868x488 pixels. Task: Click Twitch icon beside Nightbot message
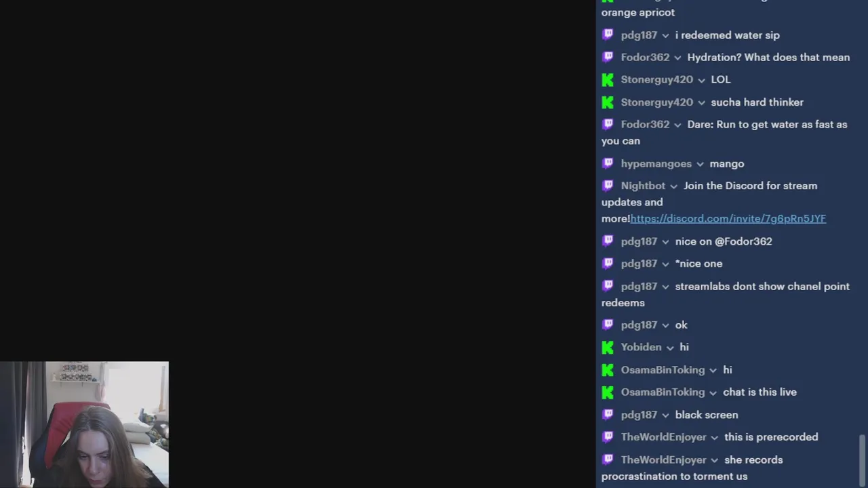tap(608, 186)
